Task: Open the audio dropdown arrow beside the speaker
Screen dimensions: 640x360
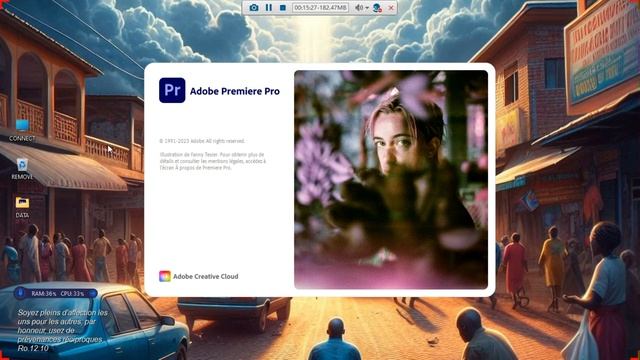Action: [x=367, y=8]
